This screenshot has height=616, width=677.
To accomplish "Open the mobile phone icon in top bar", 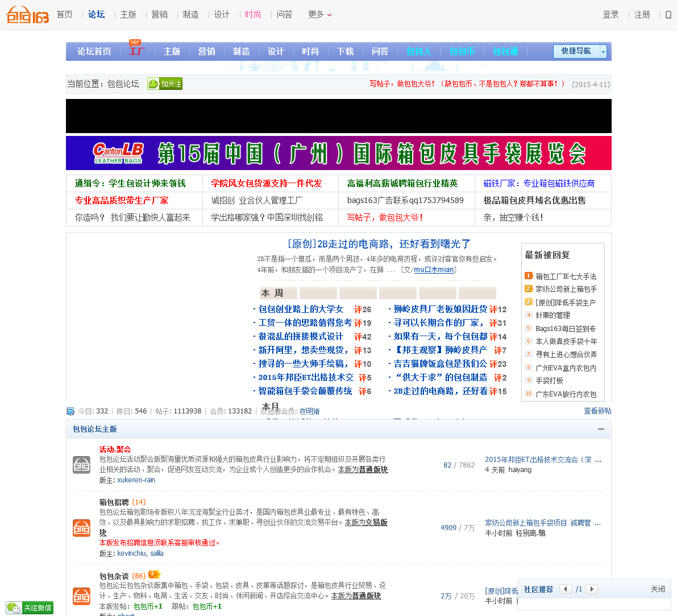I will click(x=668, y=15).
